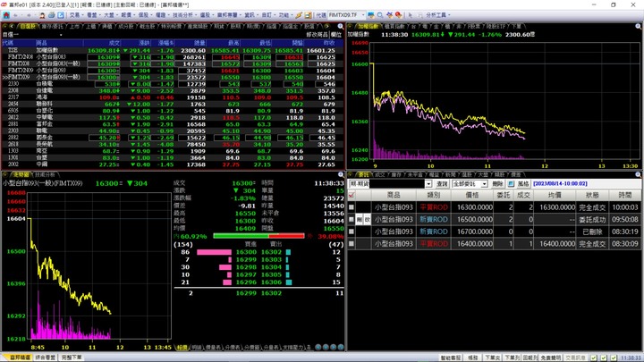Click the yellow window icon before 代碼
This screenshot has height=362, width=644.
pyautogui.click(x=308, y=15)
